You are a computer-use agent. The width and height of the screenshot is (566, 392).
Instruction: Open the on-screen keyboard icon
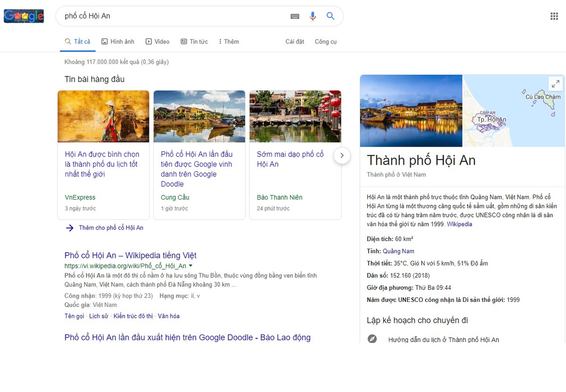pos(295,16)
